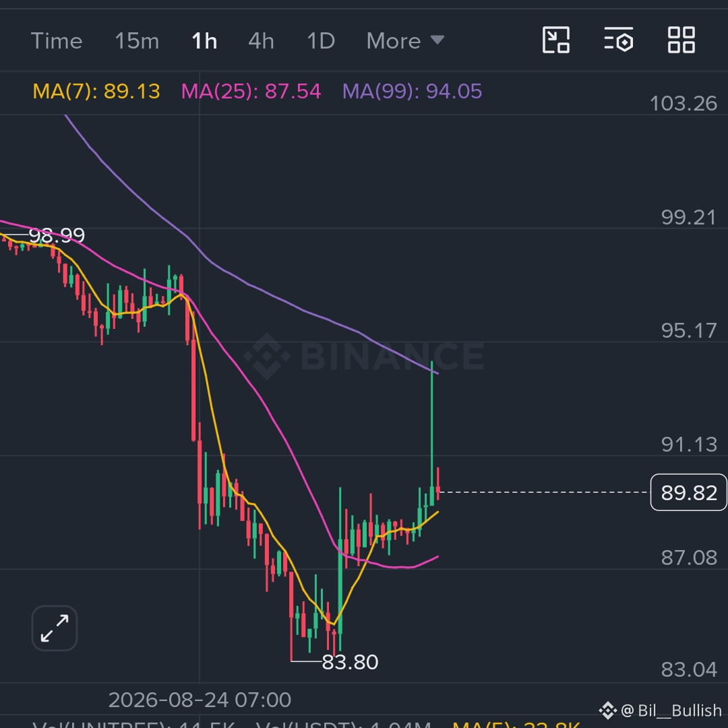Tap the 2026-08-24 07:00 time label
Image resolution: width=728 pixels, height=728 pixels.
pos(200,700)
